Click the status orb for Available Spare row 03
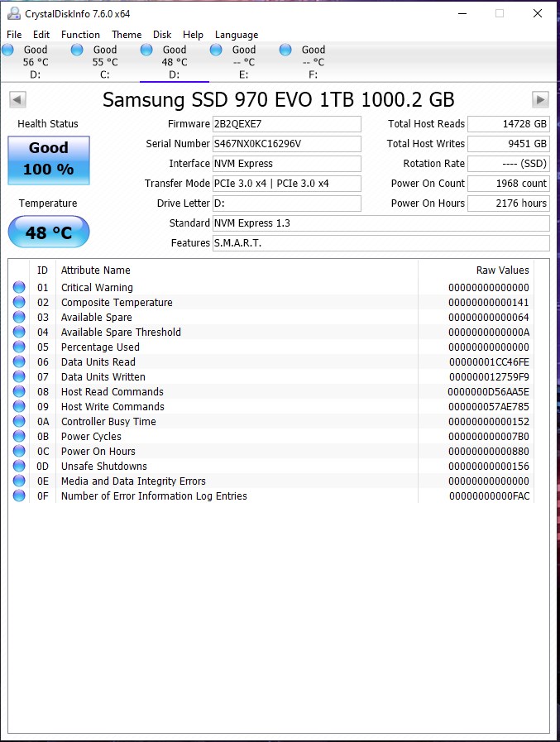The image size is (560, 742). tap(19, 317)
